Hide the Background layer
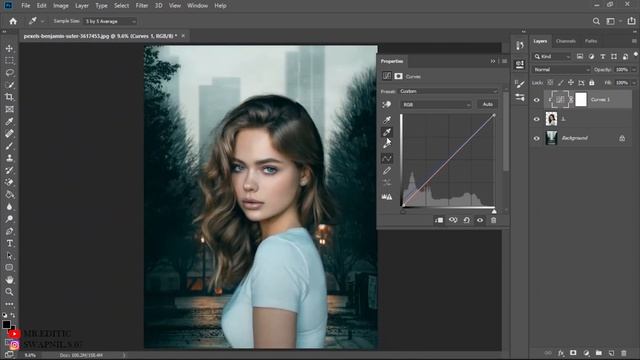Viewport: 640px width, 360px height. pos(537,138)
